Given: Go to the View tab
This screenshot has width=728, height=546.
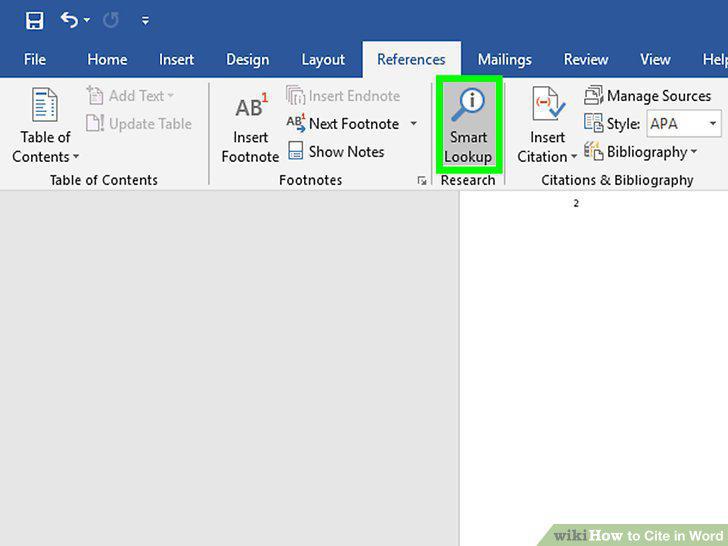Looking at the screenshot, I should click(x=655, y=59).
